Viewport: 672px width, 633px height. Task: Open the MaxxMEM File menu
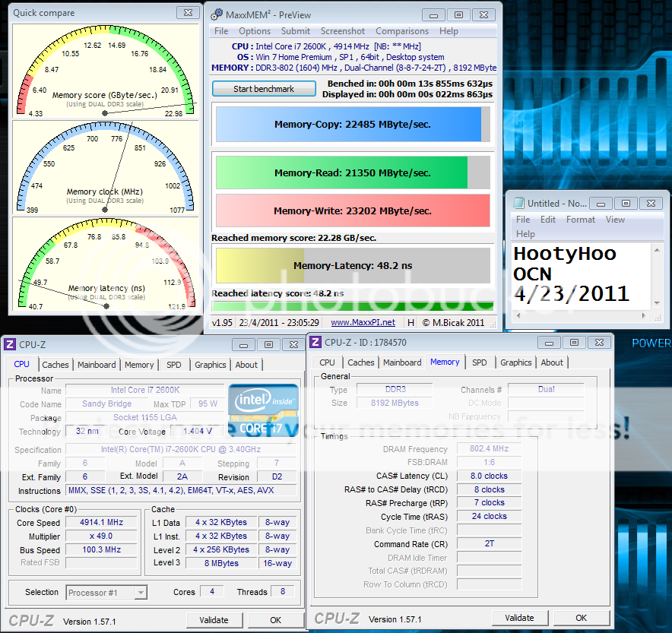tap(221, 31)
